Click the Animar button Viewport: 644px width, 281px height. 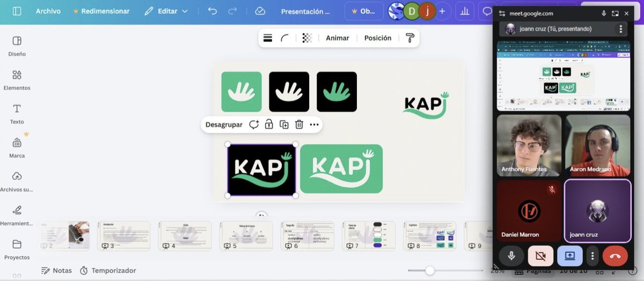[x=338, y=38]
